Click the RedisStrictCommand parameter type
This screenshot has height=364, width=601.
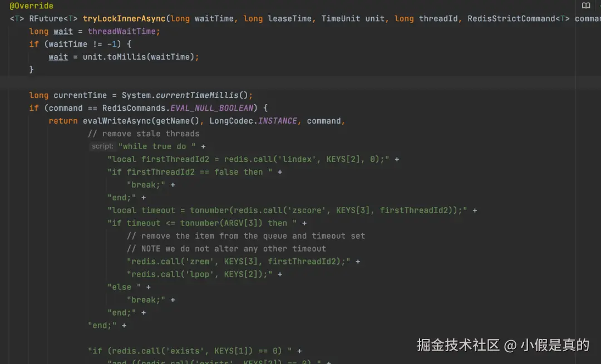click(x=511, y=18)
